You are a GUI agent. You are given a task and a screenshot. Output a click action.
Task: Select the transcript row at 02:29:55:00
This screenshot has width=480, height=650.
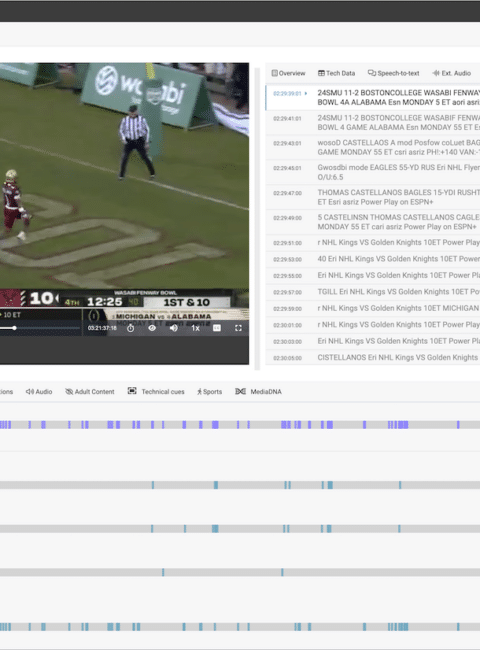373,276
